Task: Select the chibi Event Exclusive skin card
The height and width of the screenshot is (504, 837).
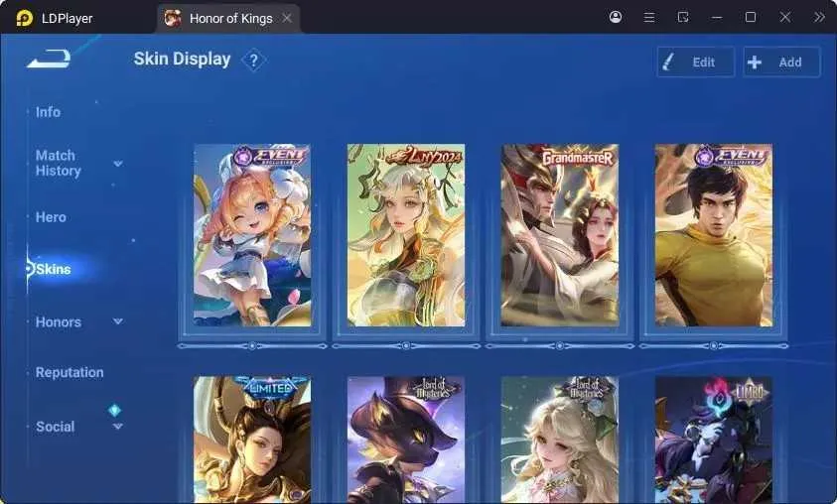Action: (x=252, y=235)
